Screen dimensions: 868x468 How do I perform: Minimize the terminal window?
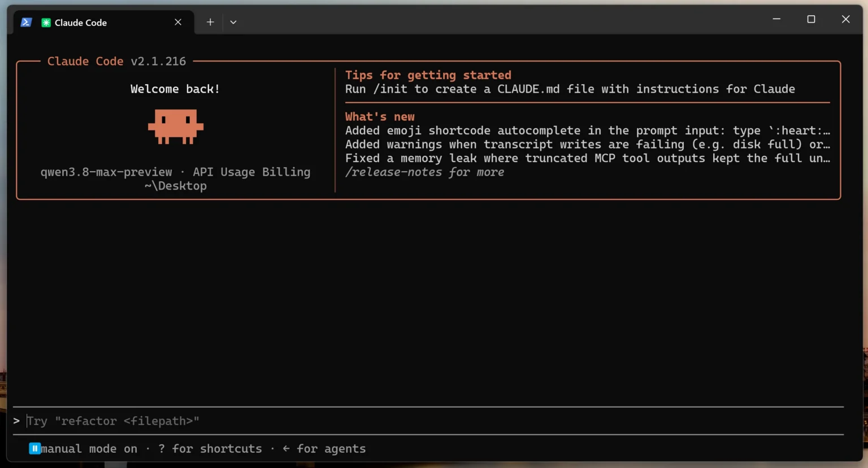coord(776,19)
